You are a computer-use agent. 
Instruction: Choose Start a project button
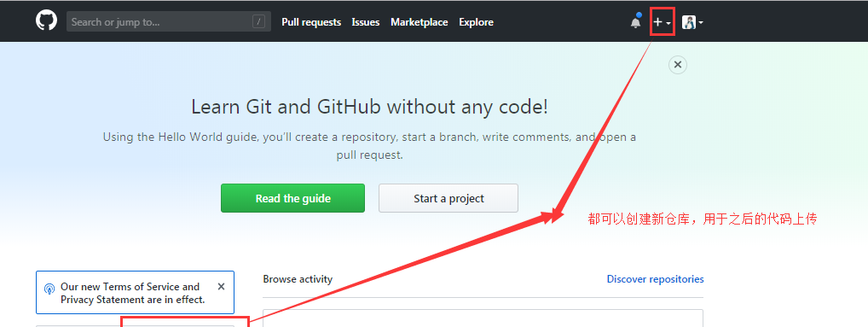pyautogui.click(x=448, y=198)
